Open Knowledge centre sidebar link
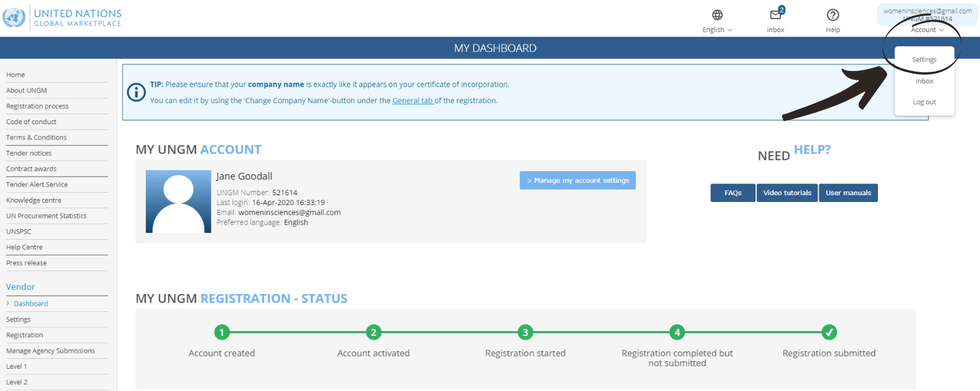Viewport: 980px width, 391px height. [34, 200]
